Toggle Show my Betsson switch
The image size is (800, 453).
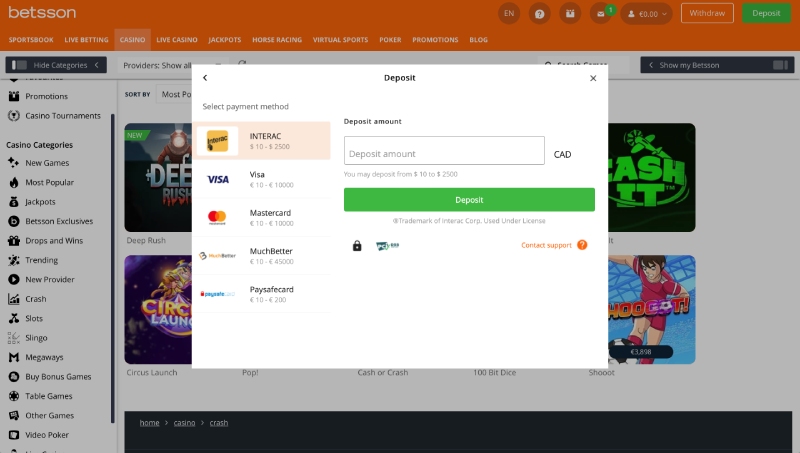click(780, 65)
